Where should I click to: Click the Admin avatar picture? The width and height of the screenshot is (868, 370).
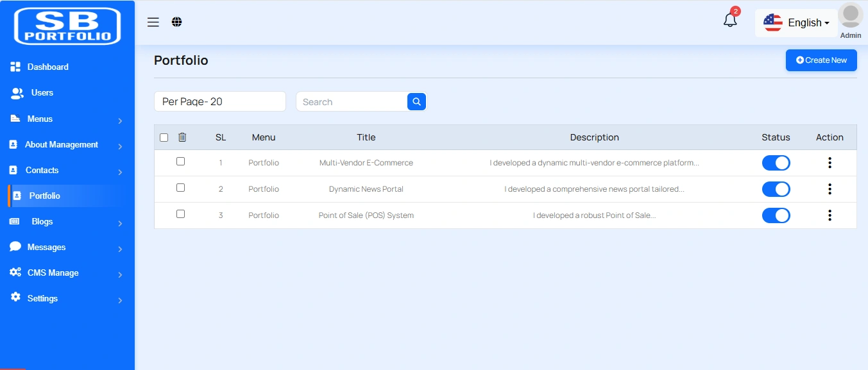[850, 16]
